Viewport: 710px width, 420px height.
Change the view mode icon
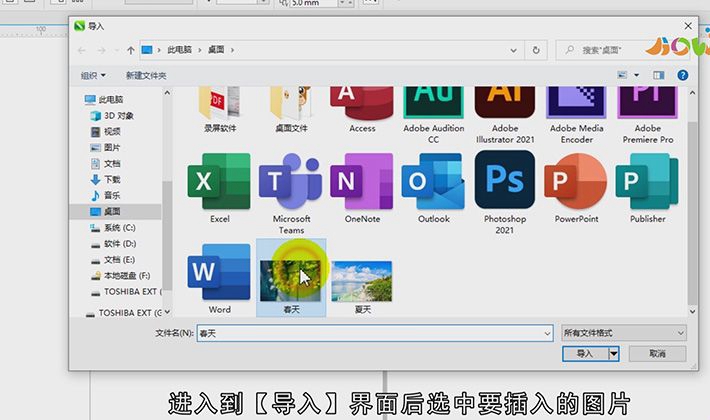(x=623, y=75)
